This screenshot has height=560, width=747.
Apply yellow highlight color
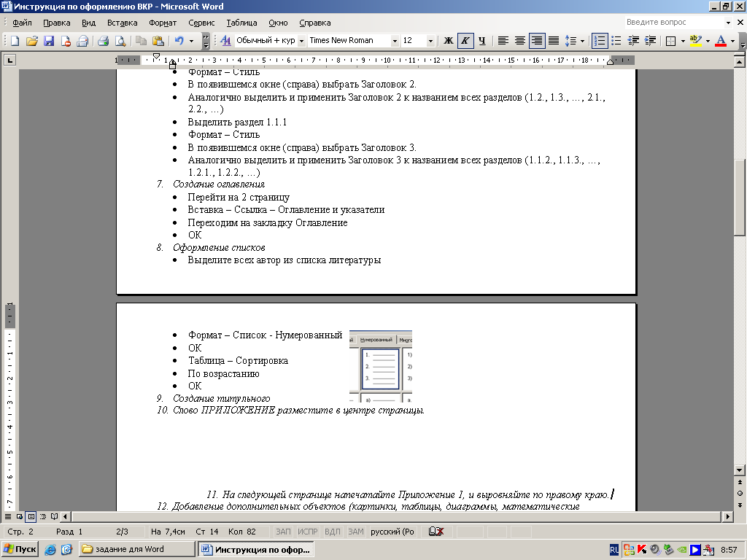click(696, 41)
